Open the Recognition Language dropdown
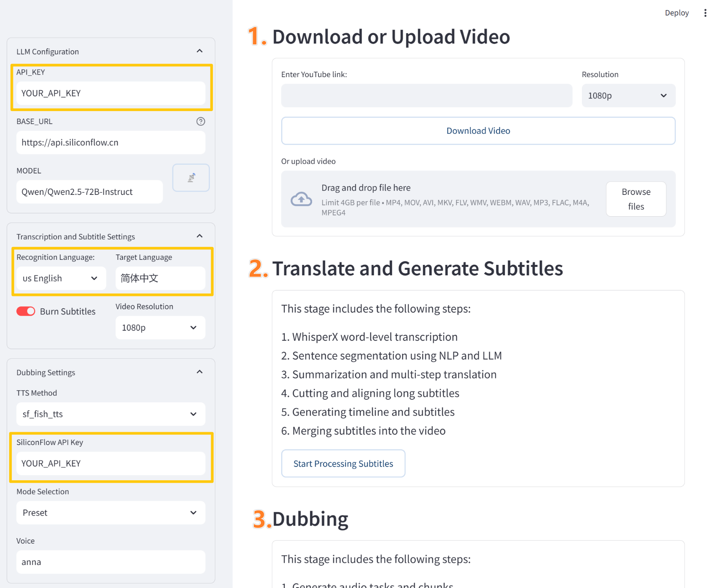721x588 pixels. (61, 278)
